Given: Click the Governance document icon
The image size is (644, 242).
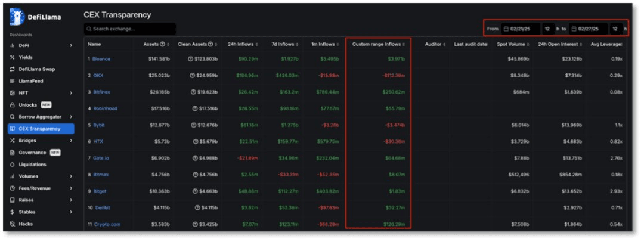Looking at the screenshot, I should click(13, 153).
